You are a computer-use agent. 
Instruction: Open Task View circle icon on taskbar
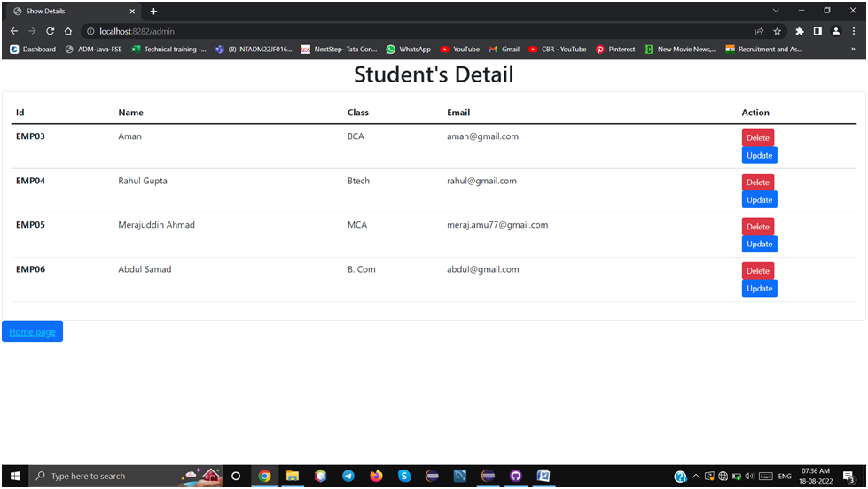pos(236,476)
